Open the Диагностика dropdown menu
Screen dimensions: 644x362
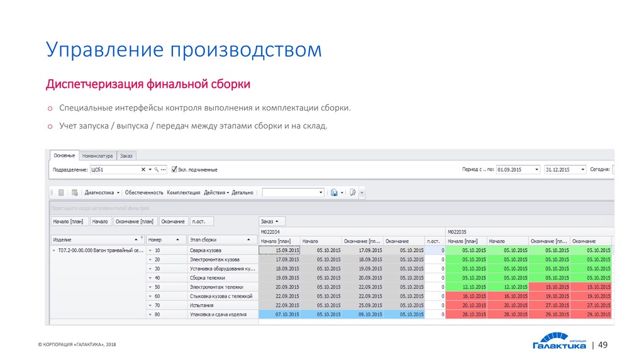102,192
